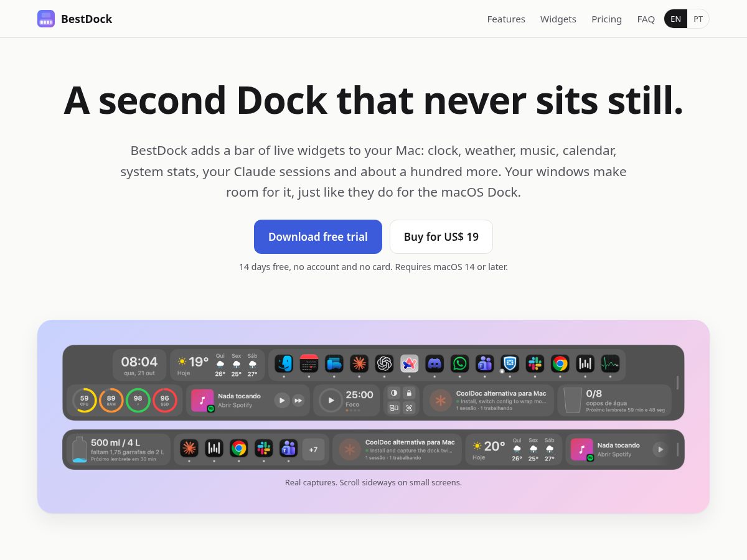Click the colorful highlighted app icon after ChatGPT
Image resolution: width=747 pixels, height=560 pixels.
(409, 363)
